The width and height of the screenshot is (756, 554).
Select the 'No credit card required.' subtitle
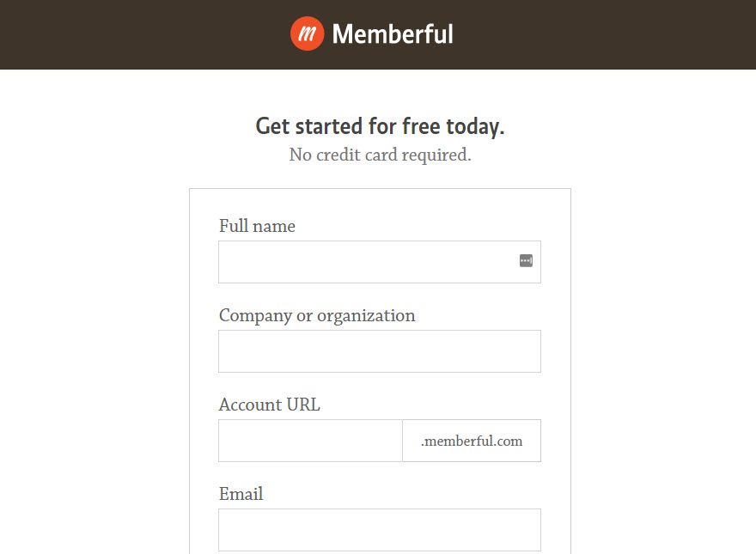(x=380, y=155)
